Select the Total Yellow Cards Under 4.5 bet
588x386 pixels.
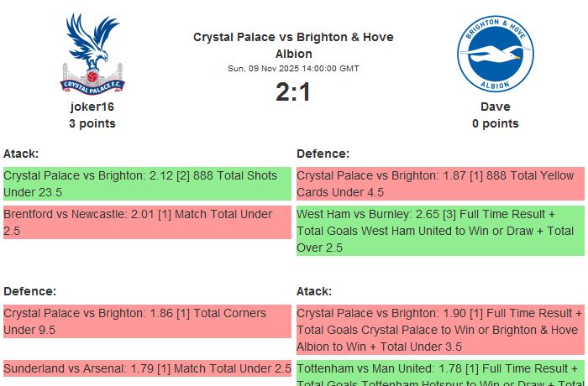[440, 184]
